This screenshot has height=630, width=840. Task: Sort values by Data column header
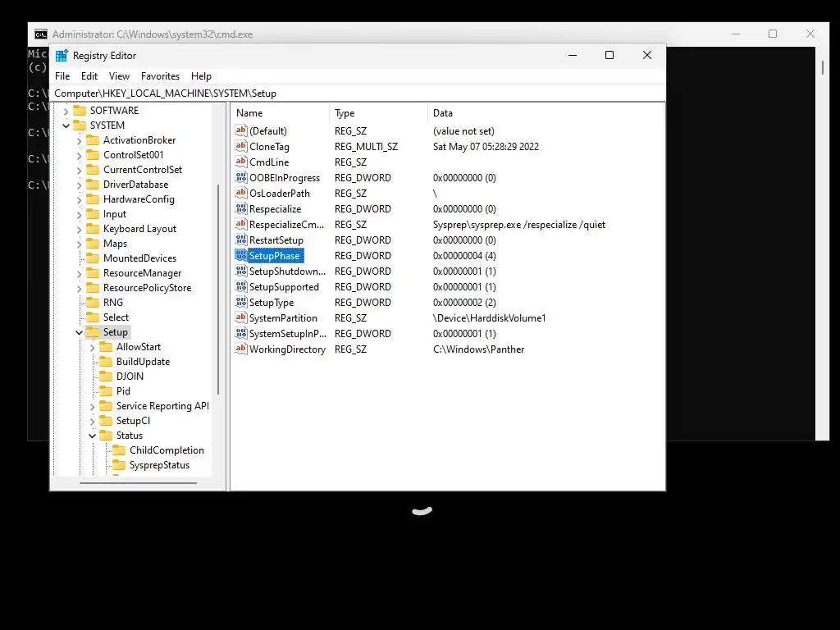[546, 113]
